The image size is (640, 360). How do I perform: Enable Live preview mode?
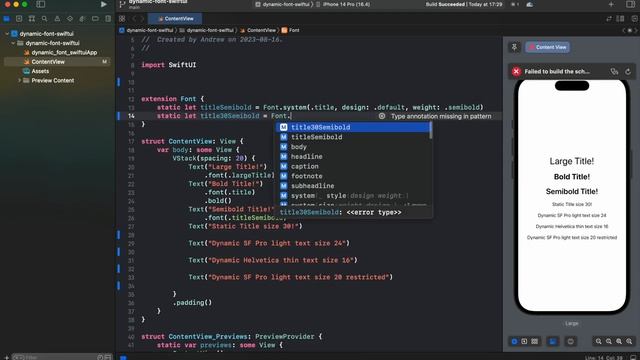point(514,341)
